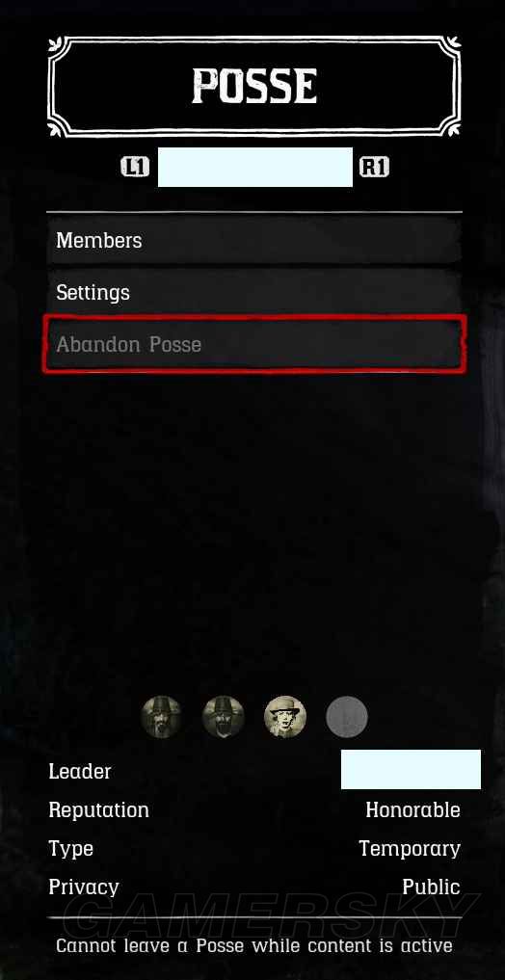Select the female member portrait with hat
This screenshot has height=980, width=505.
coord(285,717)
